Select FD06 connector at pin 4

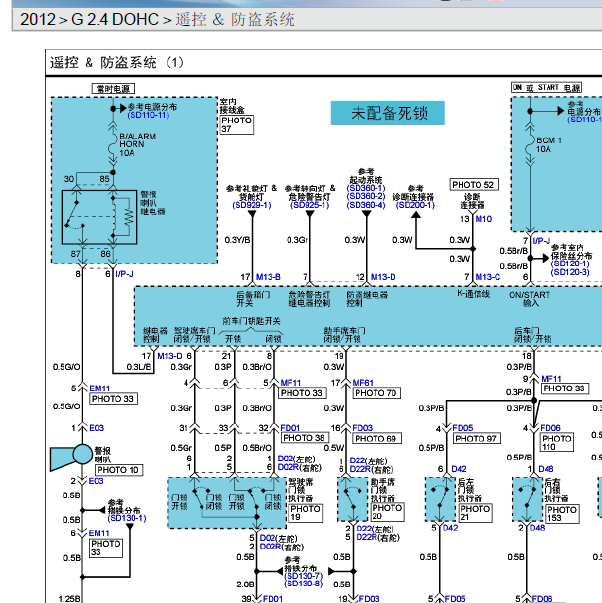550,428
